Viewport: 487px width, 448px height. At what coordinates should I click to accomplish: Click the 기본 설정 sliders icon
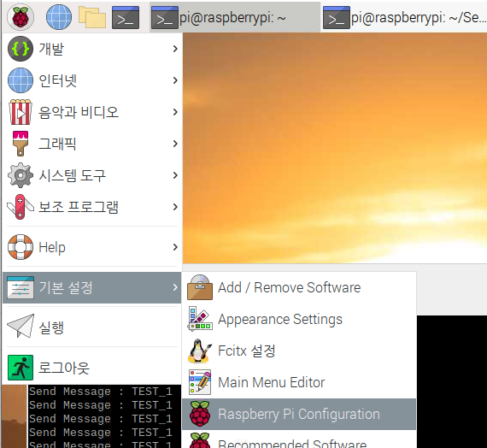point(21,287)
